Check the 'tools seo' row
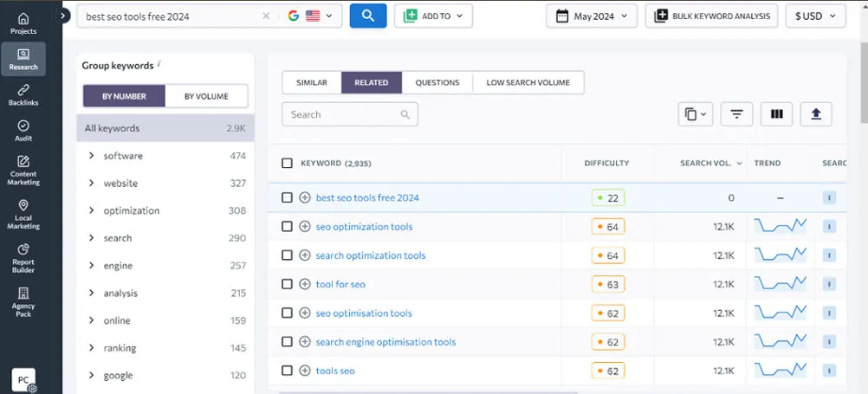The width and height of the screenshot is (868, 394). (287, 371)
